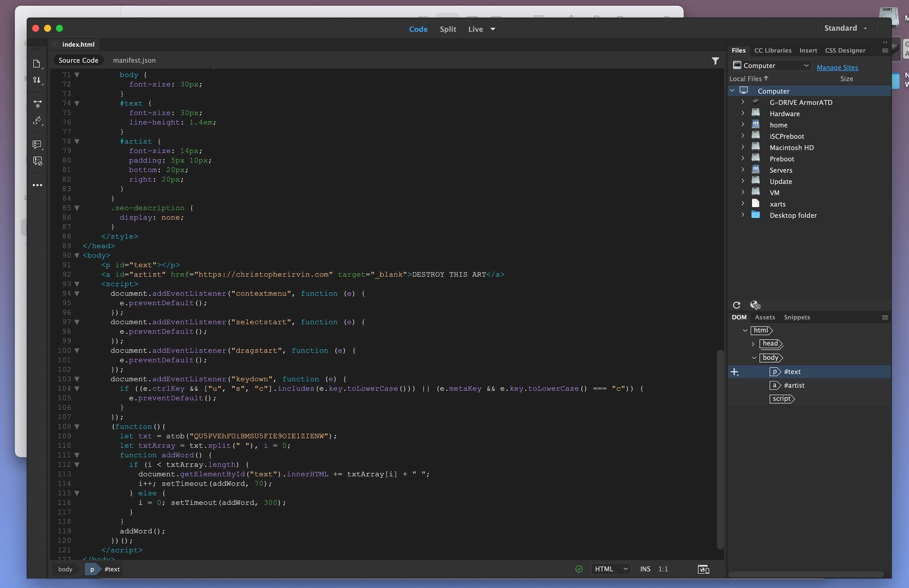Viewport: 909px width, 588px height.
Task: Click the Remove Comment icon
Action: coord(37,161)
